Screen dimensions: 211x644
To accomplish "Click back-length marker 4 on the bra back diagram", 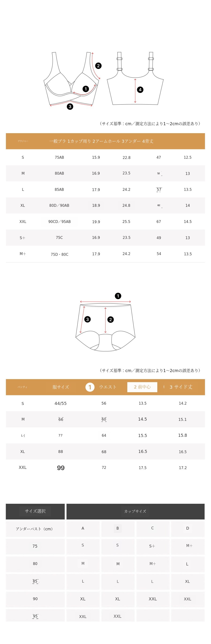I will (140, 90).
